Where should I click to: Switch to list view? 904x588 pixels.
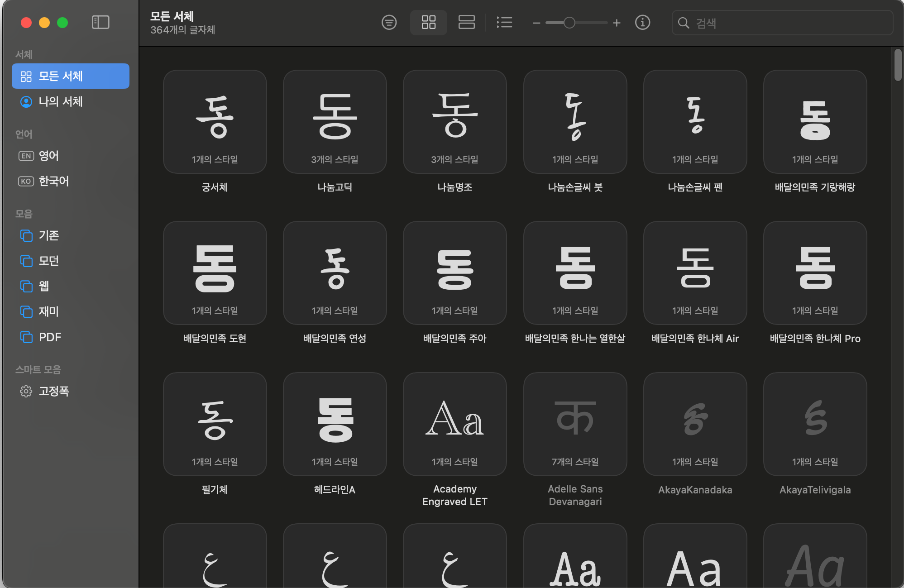504,22
